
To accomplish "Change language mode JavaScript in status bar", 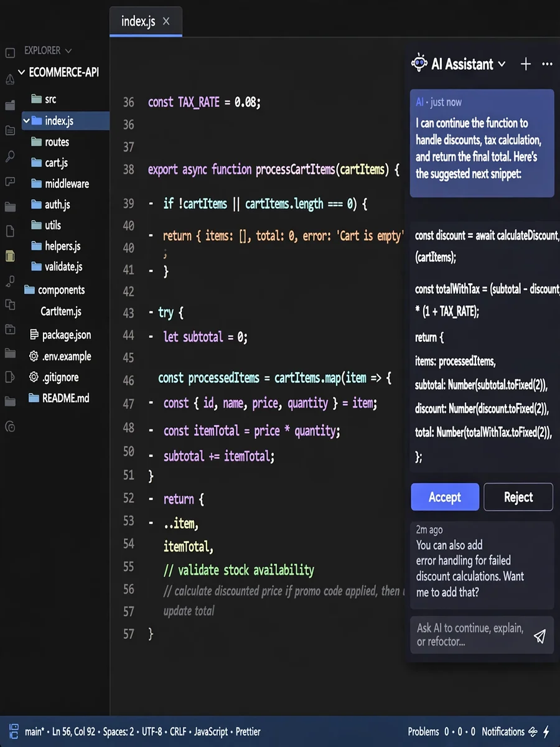I will click(212, 731).
